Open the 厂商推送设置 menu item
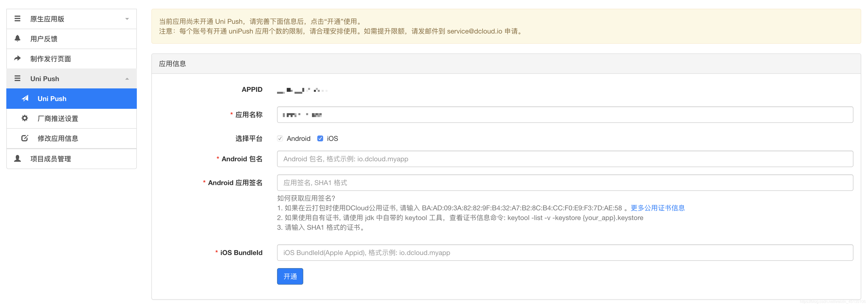Image resolution: width=868 pixels, height=306 pixels. [x=58, y=119]
